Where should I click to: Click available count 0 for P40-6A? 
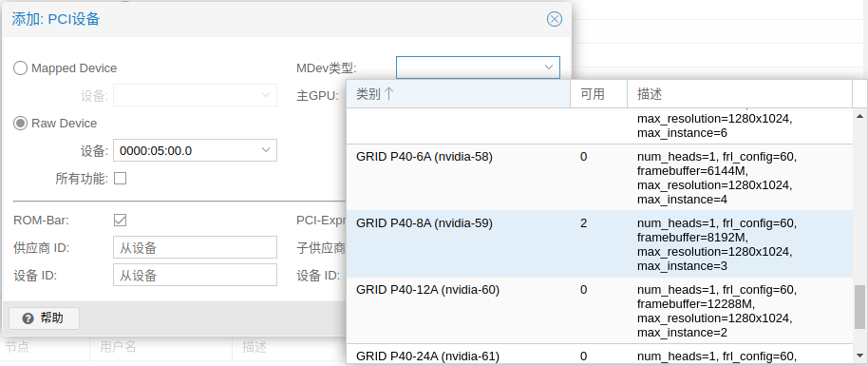(584, 157)
